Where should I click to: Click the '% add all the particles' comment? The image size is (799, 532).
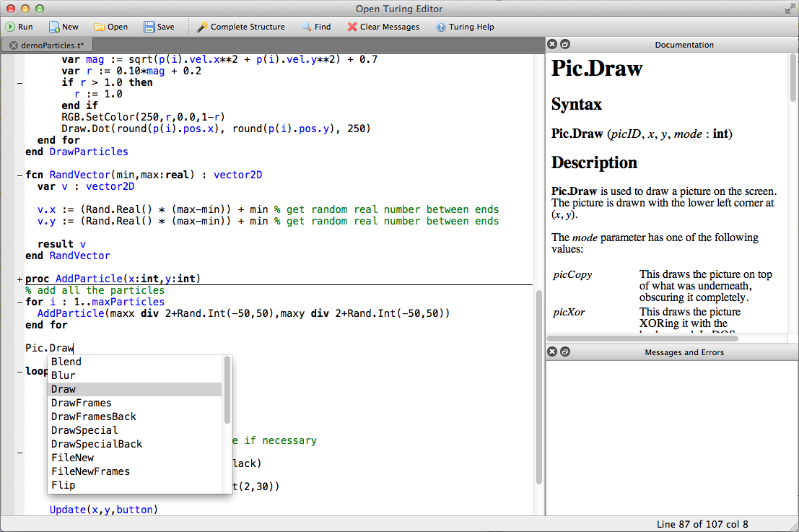pos(95,290)
